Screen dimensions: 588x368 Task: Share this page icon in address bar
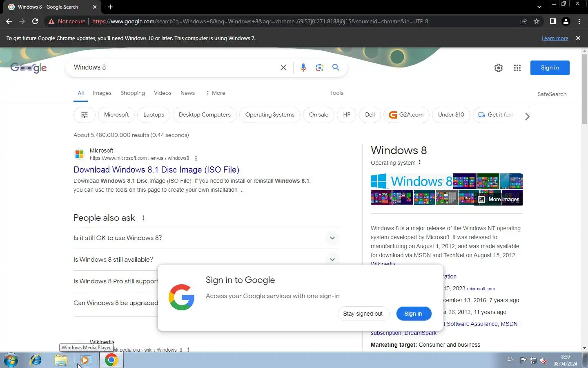pyautogui.click(x=523, y=21)
